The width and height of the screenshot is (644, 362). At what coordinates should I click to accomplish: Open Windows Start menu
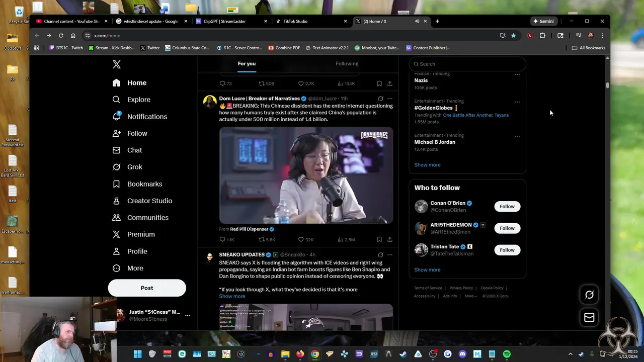pos(137,354)
